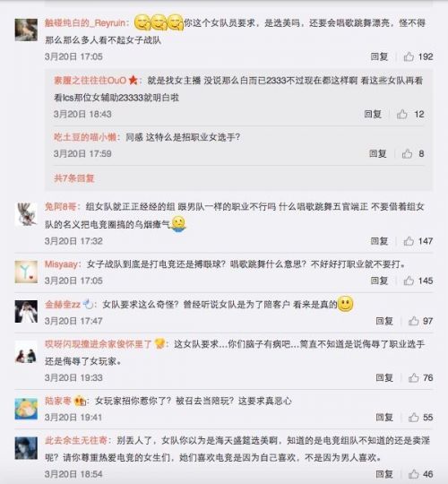Viewport: 448px width, 484px height.
Task: Reply to the 3月20日 19:41 comment
Action: tap(384, 418)
